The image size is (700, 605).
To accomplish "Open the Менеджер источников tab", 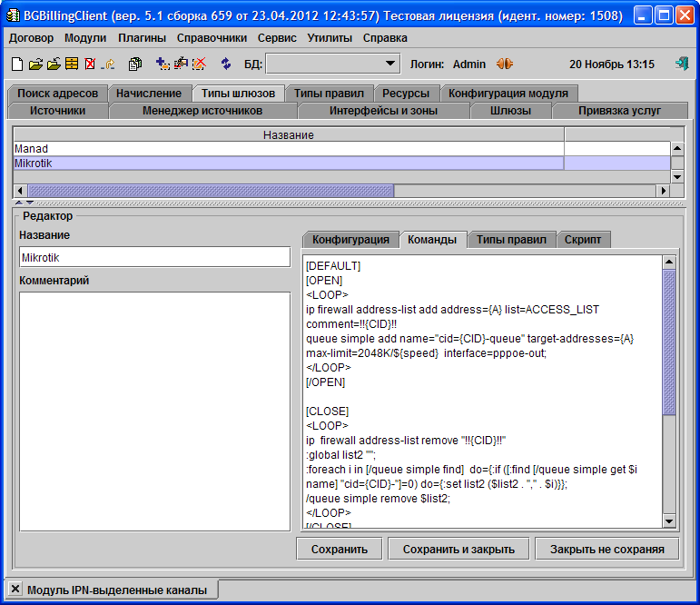I will 202,110.
